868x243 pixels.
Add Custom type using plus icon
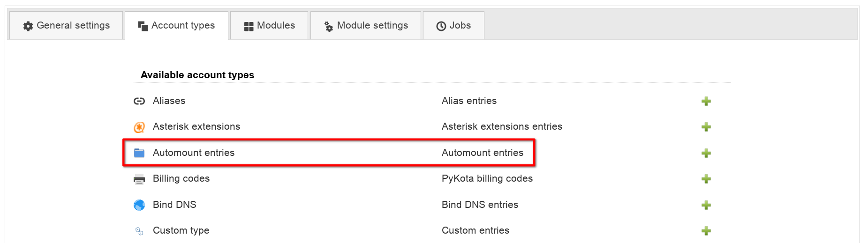click(706, 231)
